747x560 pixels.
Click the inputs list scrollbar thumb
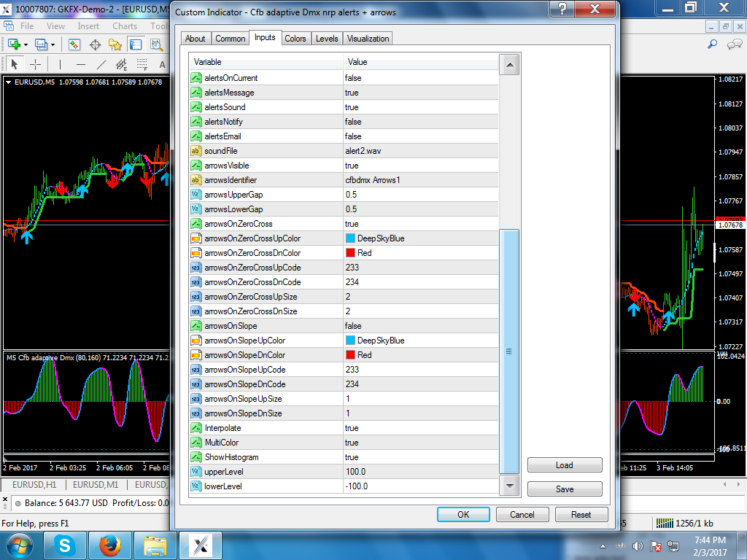[509, 351]
